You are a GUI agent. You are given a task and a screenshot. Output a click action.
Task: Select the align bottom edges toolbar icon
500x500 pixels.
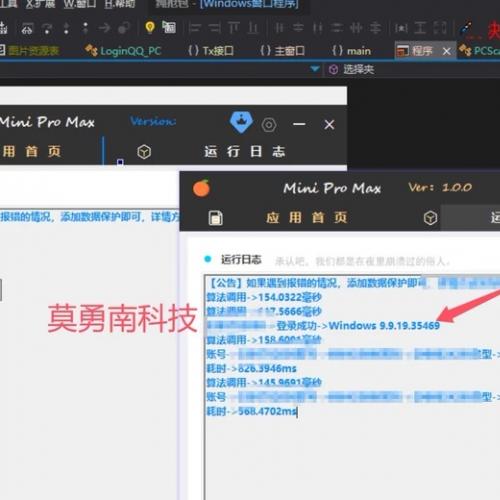click(253, 28)
